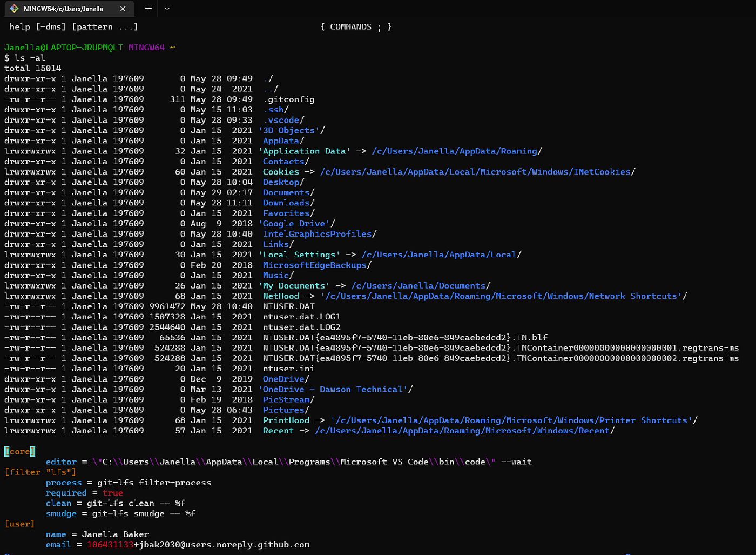Open the new tab dropdown chevron
The height and width of the screenshot is (555, 756).
click(167, 9)
